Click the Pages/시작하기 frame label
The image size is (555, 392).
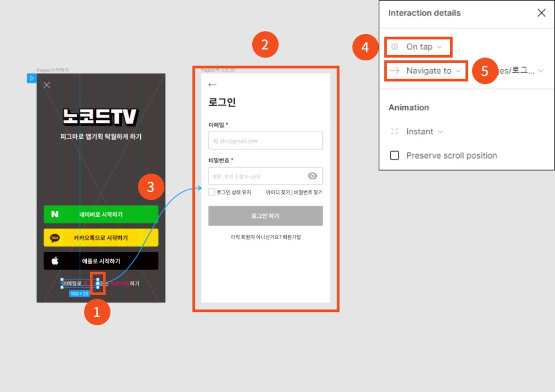(x=52, y=70)
